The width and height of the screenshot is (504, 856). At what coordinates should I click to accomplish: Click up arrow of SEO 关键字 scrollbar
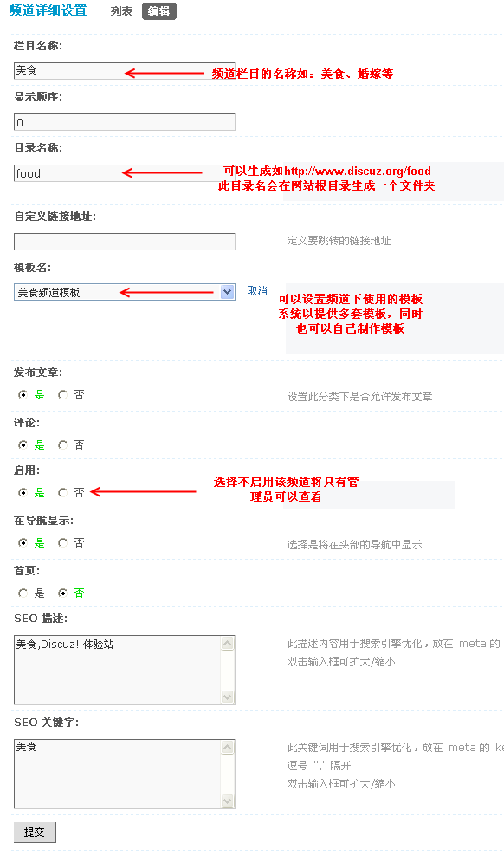(228, 748)
